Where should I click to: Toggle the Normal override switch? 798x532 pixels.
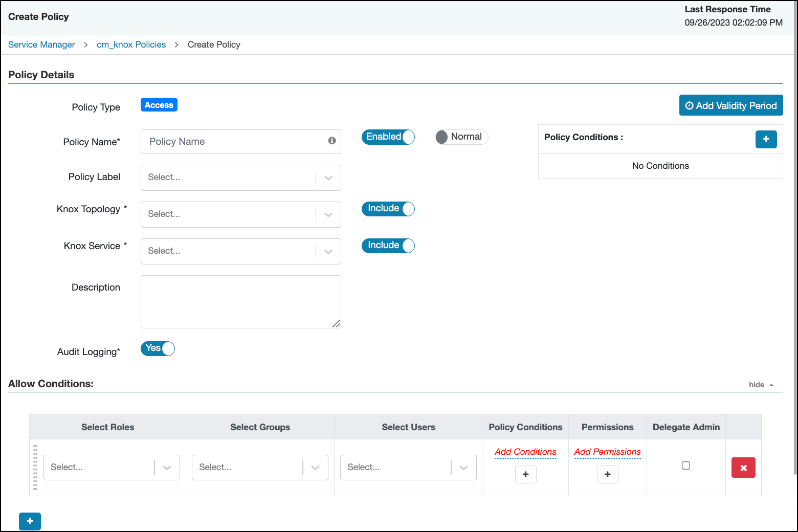point(461,137)
